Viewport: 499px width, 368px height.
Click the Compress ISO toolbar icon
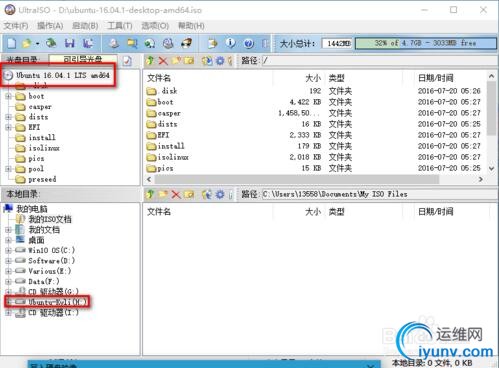132,43
